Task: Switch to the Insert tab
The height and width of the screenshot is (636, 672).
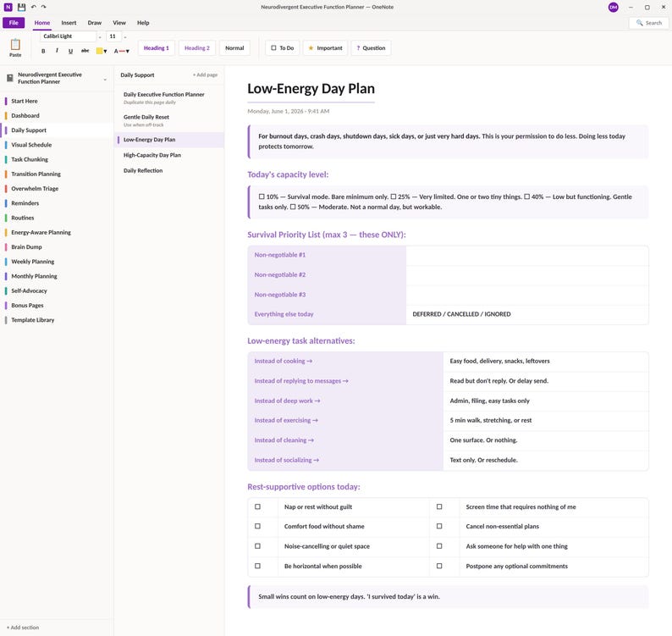Action: click(x=69, y=23)
